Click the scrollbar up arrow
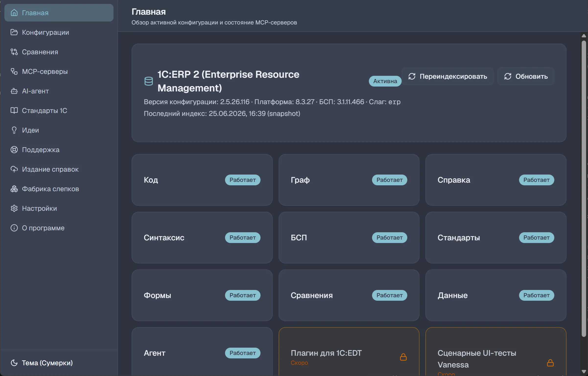Screen dimensions: 588x376 (584, 36)
